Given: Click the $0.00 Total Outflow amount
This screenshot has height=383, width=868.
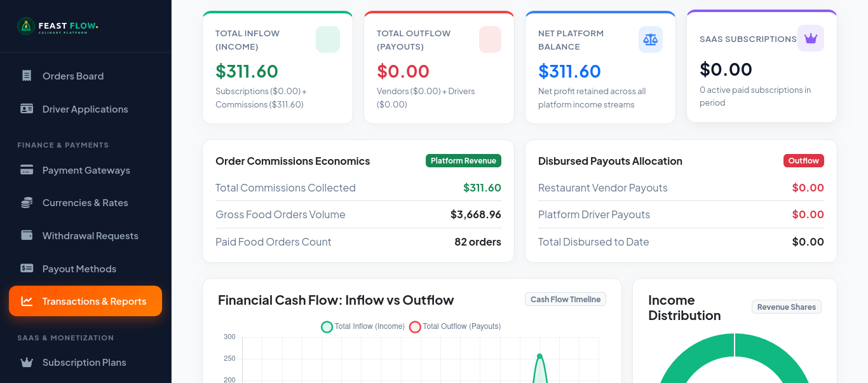Looking at the screenshot, I should (x=403, y=71).
